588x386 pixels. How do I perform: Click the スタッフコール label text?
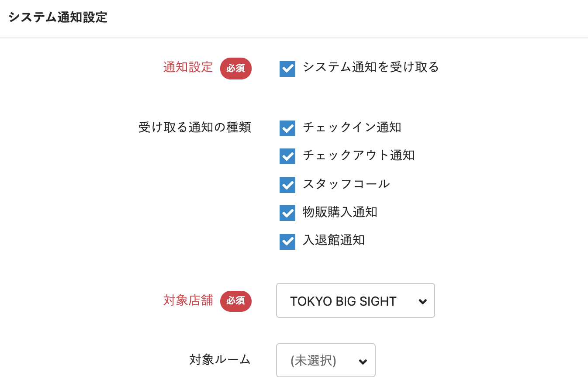[x=346, y=184]
